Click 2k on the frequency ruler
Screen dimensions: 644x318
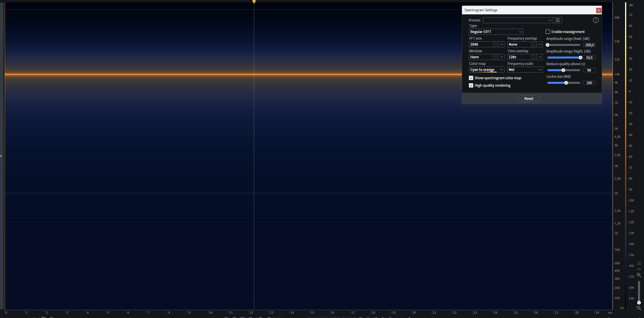click(616, 193)
